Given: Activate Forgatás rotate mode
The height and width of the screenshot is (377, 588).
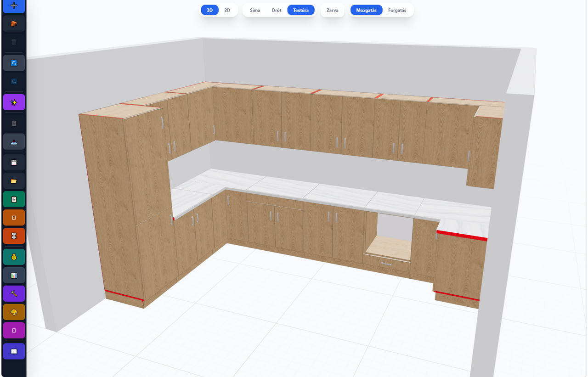Looking at the screenshot, I should pyautogui.click(x=397, y=10).
